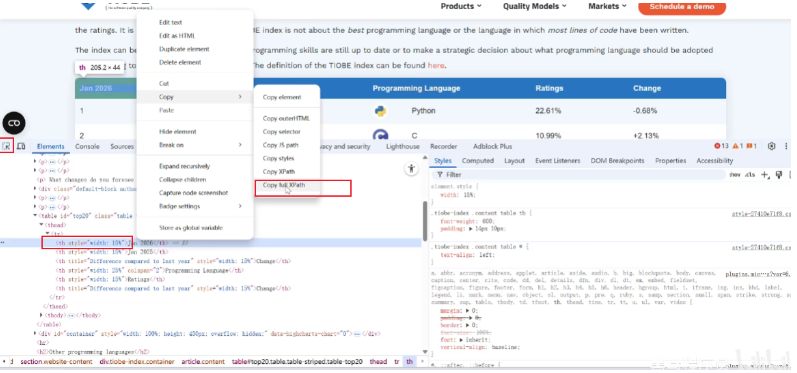This screenshot has width=797, height=373.
Task: Switch to the Lighthouse tab
Action: click(403, 146)
